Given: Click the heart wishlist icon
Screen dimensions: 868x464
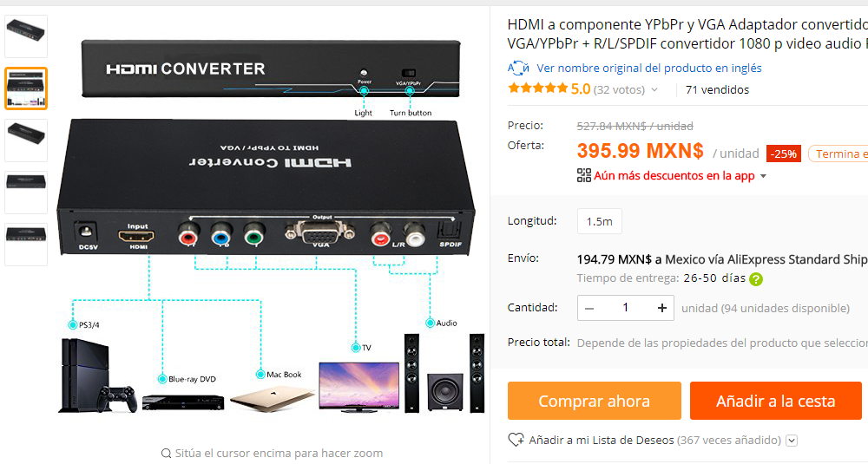Looking at the screenshot, I should [x=516, y=440].
